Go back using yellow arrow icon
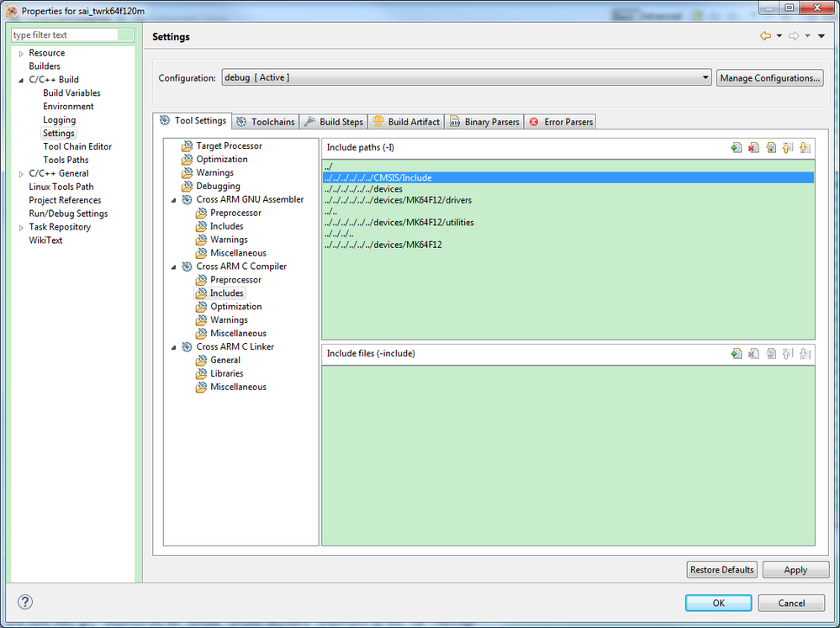This screenshot has height=628, width=840. 765,36
